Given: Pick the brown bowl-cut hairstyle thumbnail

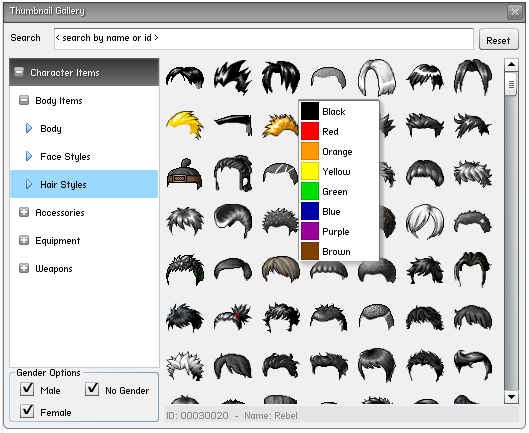Looking at the screenshot, I should pos(281,269).
